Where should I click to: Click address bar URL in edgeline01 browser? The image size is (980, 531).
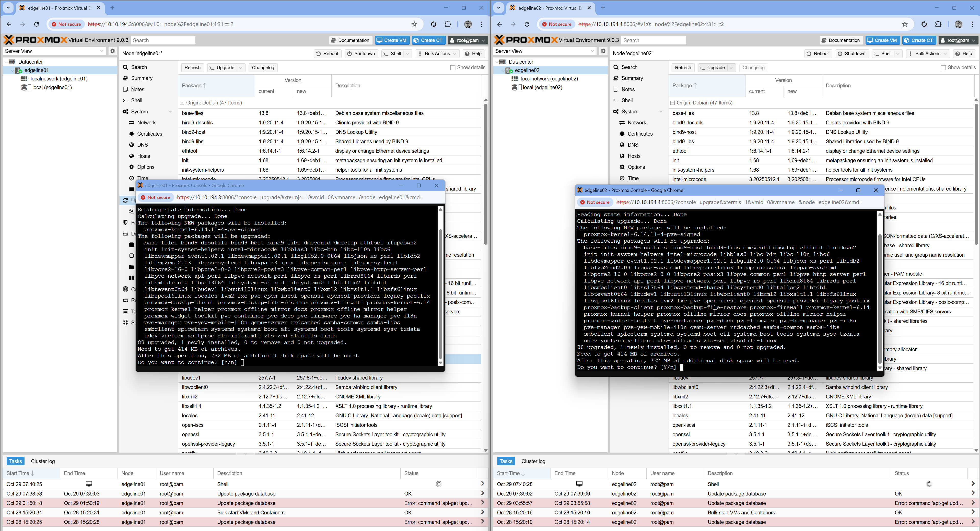pos(160,24)
